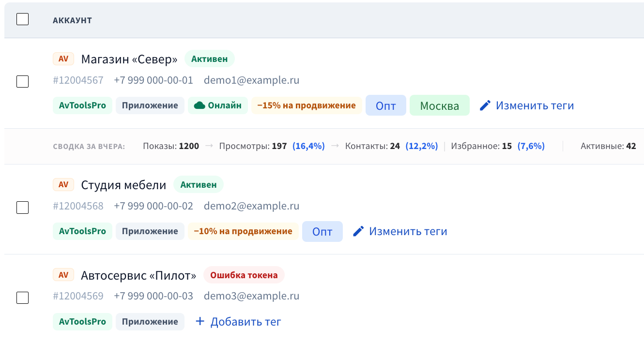
Task: Click the −15% на продвижение tag
Action: point(307,105)
